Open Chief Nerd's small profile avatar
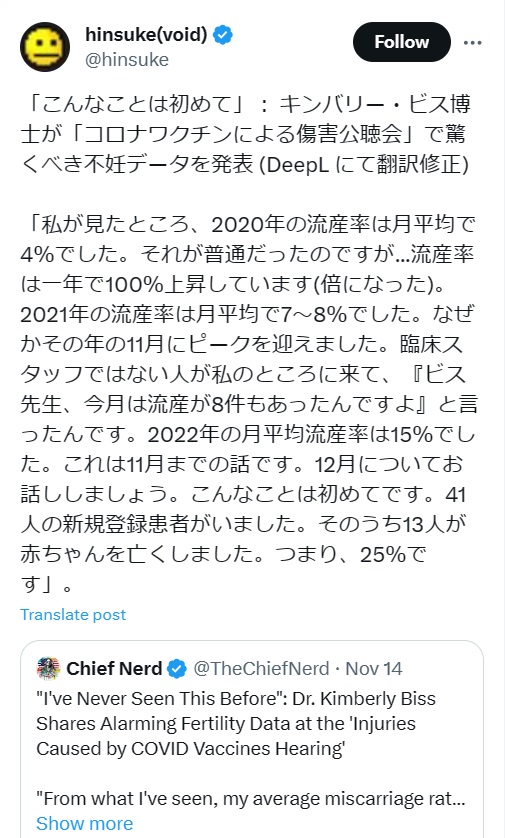Image resolution: width=505 pixels, height=838 pixels. (48, 668)
